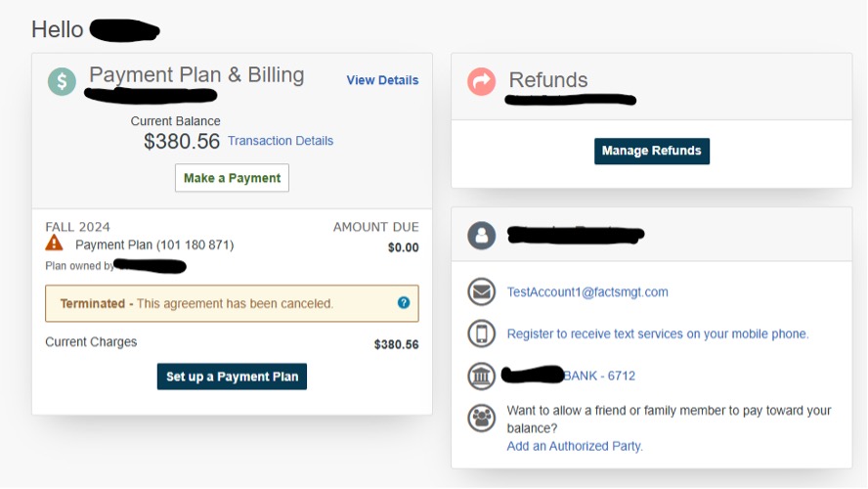
Task: Click the pink refunds arrow icon
Action: (481, 81)
